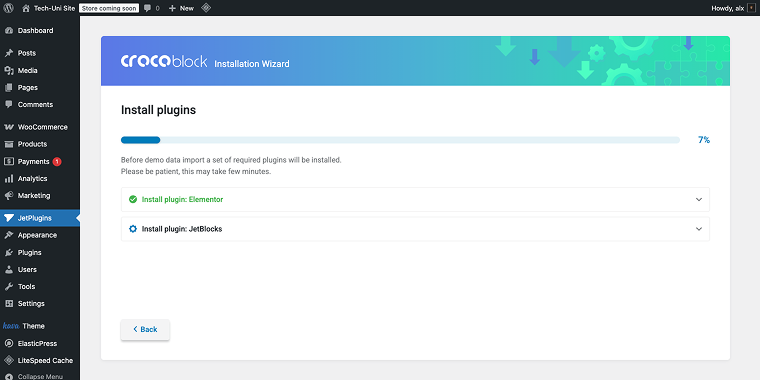Click the Pages icon in sidebar
This screenshot has height=380, width=760.
[x=9, y=88]
